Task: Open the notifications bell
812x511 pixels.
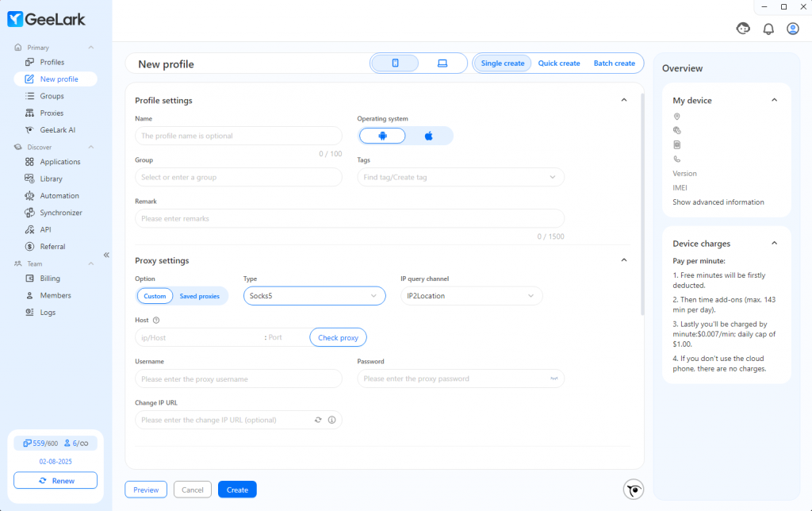Action: (x=768, y=29)
